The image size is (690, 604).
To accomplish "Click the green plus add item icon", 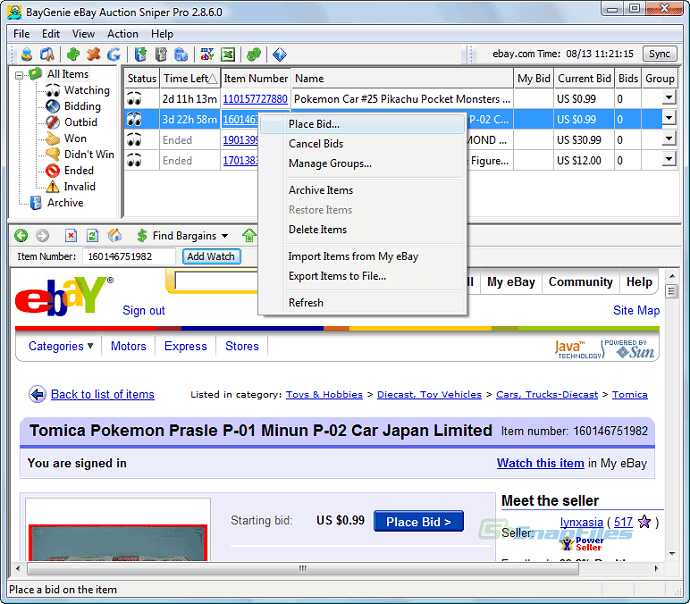I will [x=73, y=55].
